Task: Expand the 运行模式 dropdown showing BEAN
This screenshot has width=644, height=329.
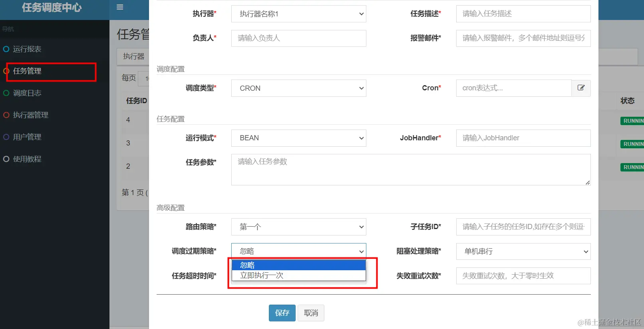Action: [299, 138]
